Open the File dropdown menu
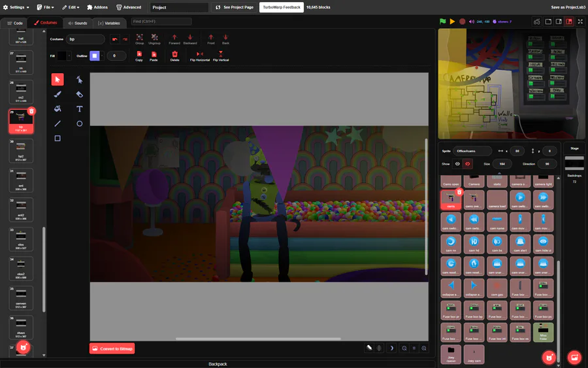The image size is (588, 368). point(45,7)
